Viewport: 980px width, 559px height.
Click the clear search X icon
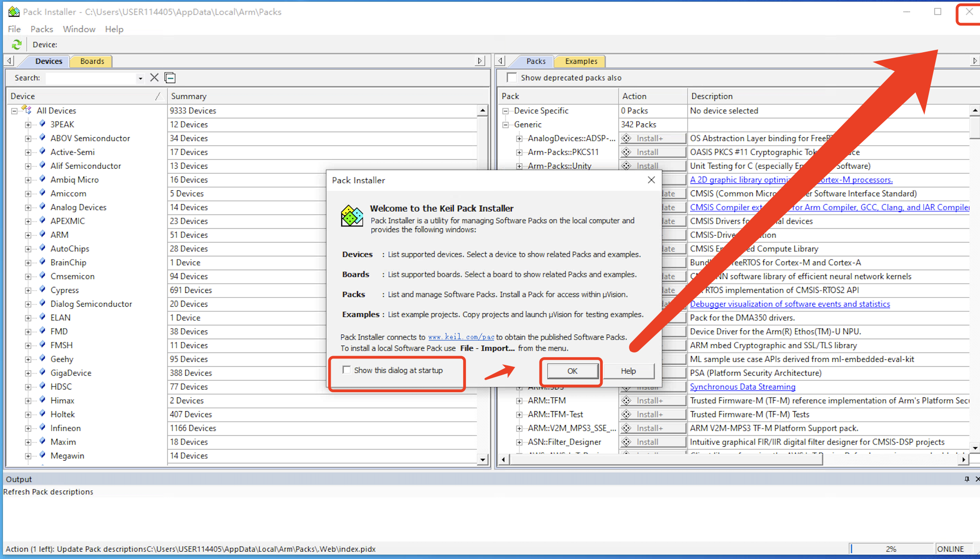pyautogui.click(x=154, y=78)
